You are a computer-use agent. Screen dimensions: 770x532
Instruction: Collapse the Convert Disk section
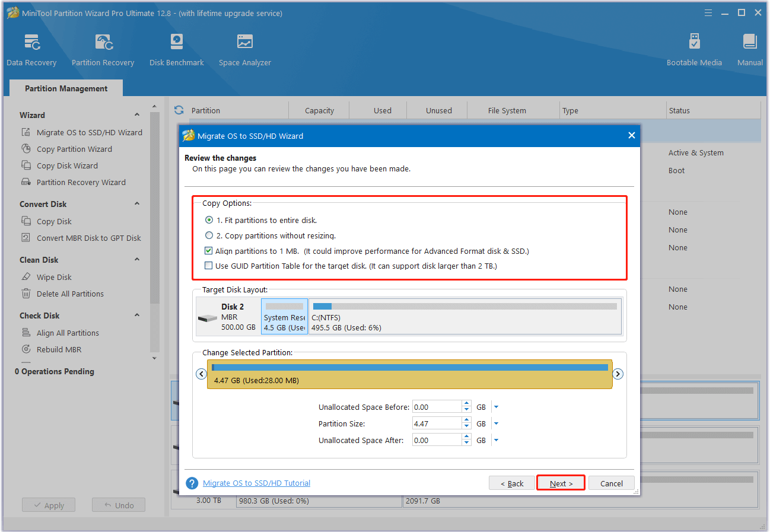(x=137, y=204)
